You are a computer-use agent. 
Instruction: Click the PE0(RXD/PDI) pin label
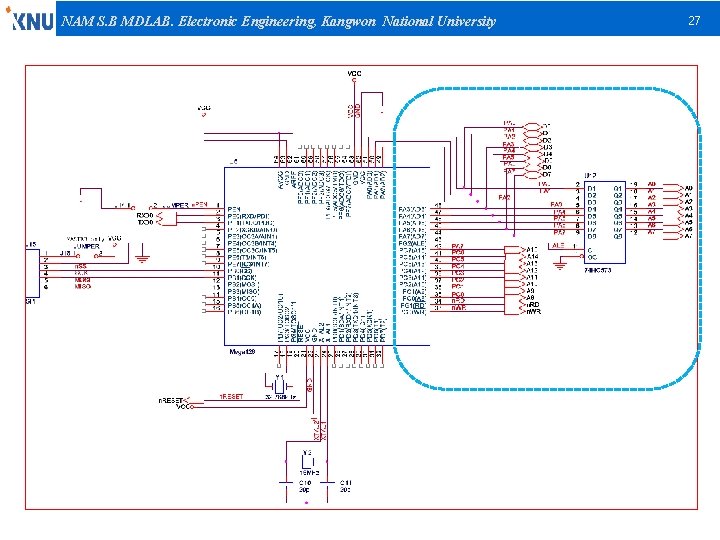[x=248, y=216]
